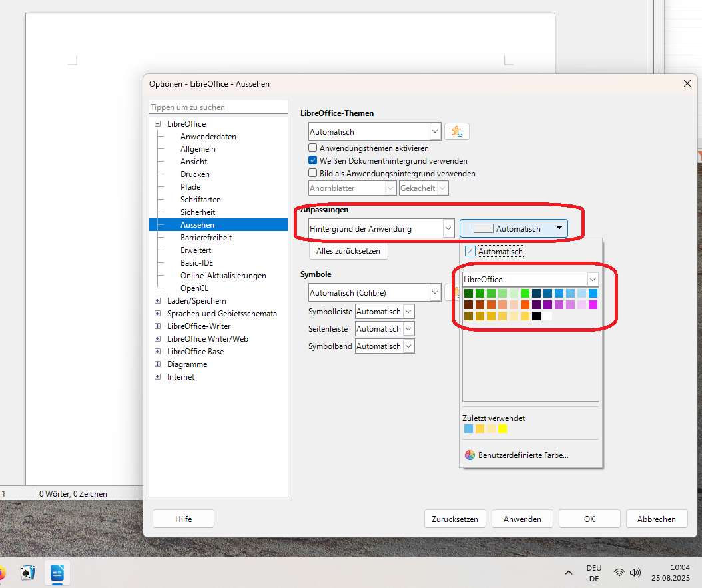
Task: Open the Seitenleiste size dropdown
Action: point(384,329)
